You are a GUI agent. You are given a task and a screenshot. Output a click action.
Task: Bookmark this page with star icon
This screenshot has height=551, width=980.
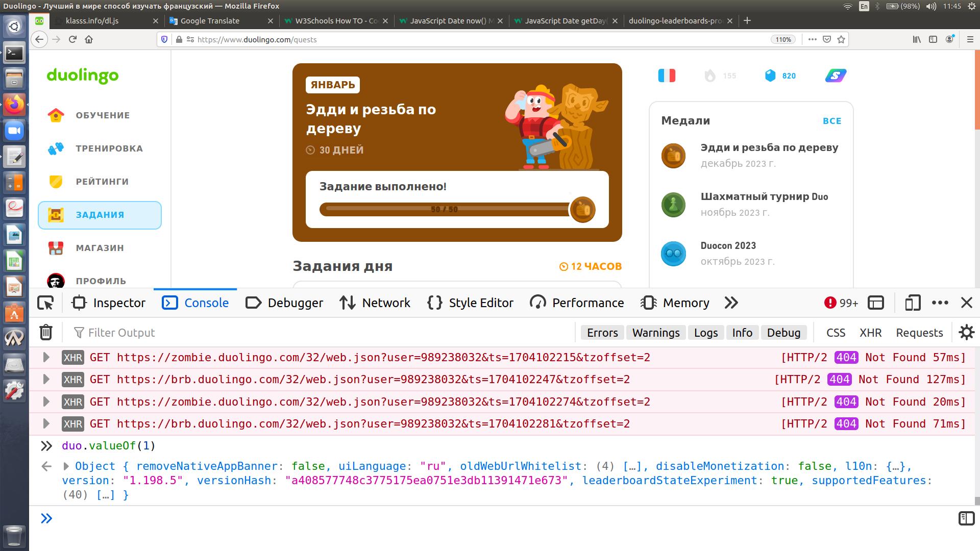pos(841,39)
